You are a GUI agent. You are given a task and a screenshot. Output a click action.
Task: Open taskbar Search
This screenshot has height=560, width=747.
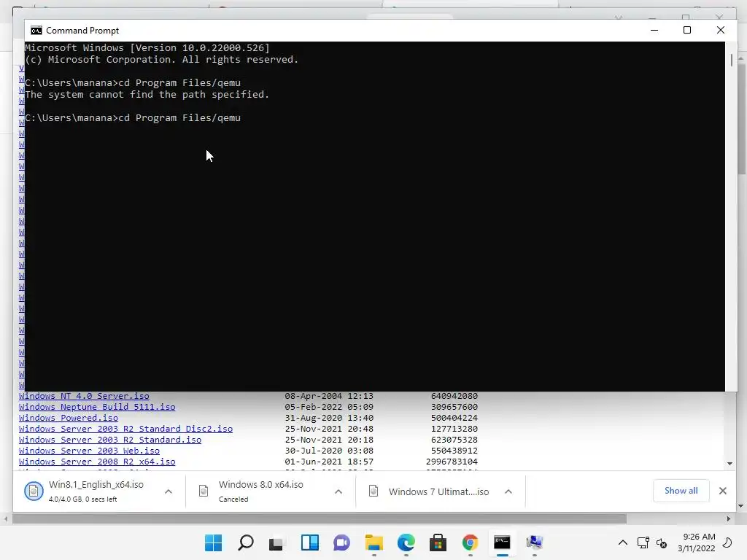245,542
